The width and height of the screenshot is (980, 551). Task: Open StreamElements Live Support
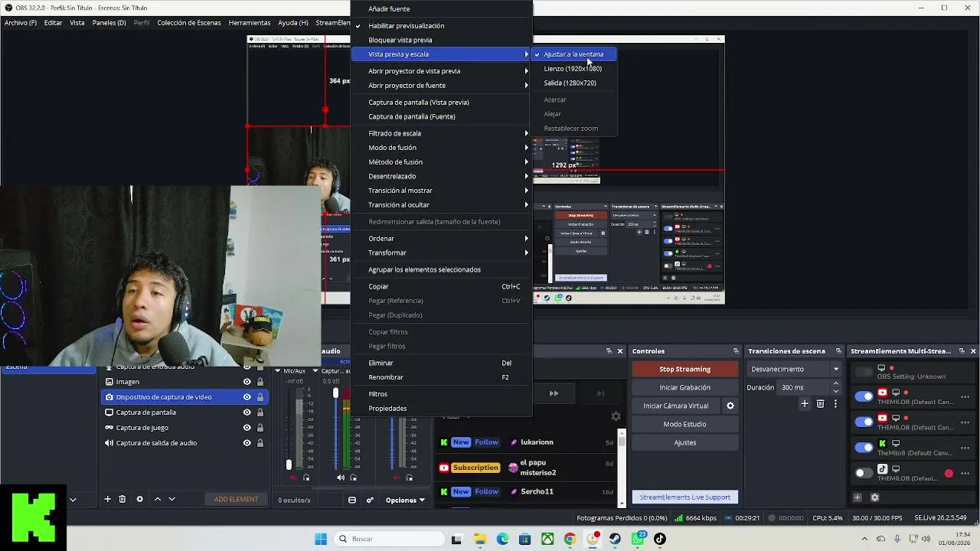coord(684,497)
